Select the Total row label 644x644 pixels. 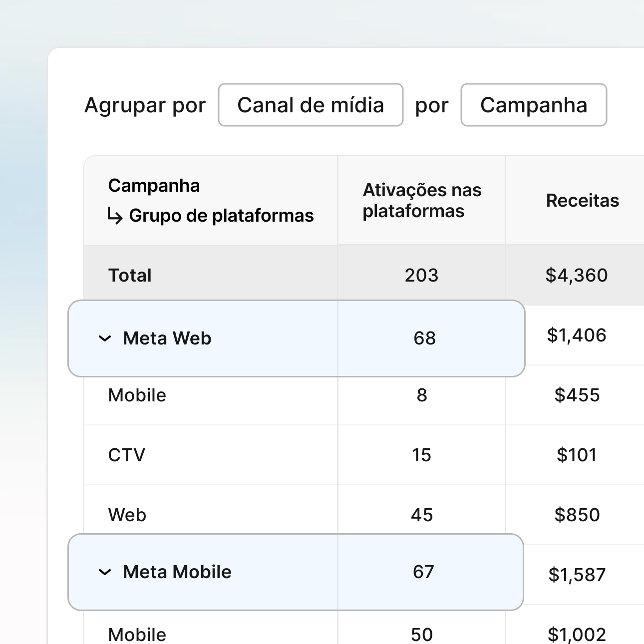point(130,275)
